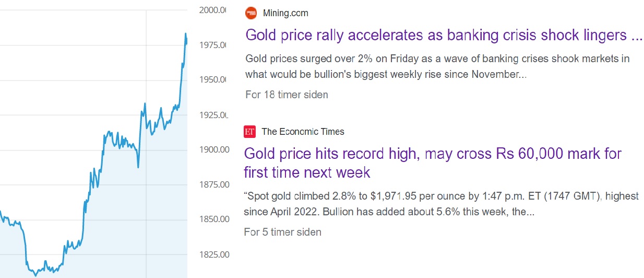Open the 'Gold price rally accelerates' headline
This screenshot has width=644, height=278.
click(444, 35)
